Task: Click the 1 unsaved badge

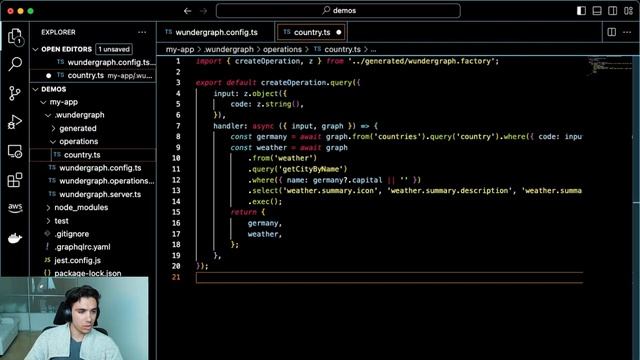Action: [x=114, y=49]
